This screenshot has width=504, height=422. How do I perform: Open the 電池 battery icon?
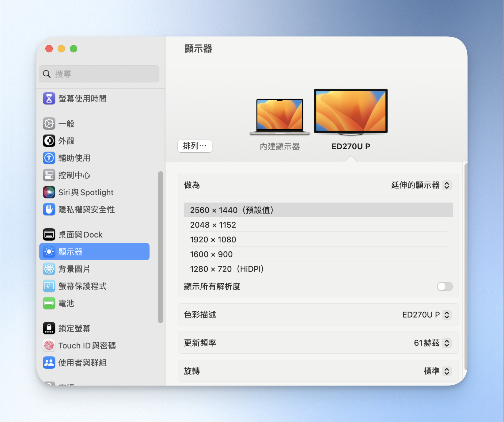pyautogui.click(x=49, y=303)
